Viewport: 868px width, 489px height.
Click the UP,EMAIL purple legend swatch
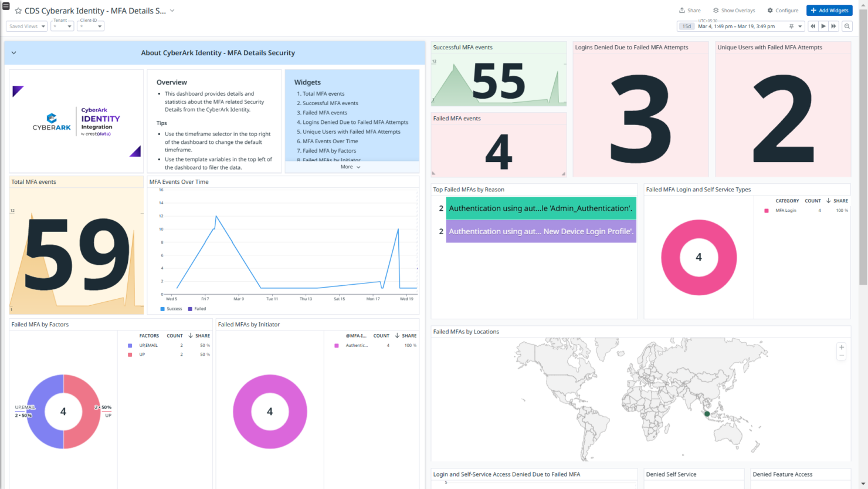click(130, 345)
